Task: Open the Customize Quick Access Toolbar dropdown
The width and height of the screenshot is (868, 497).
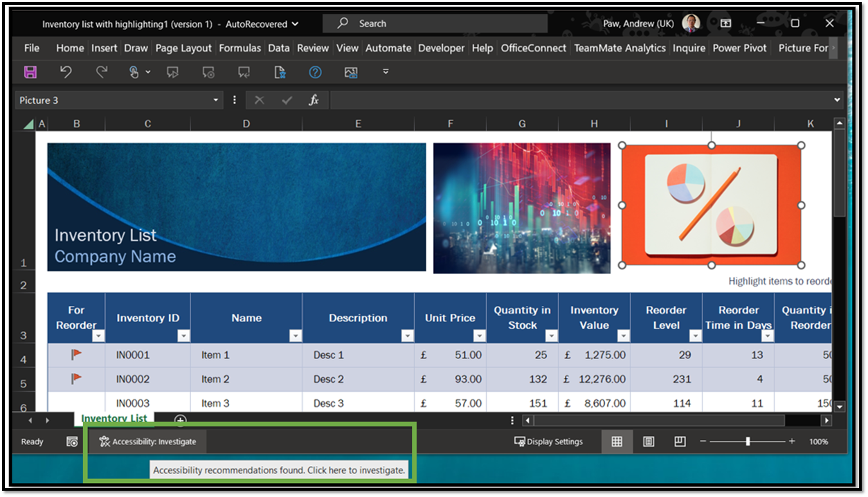Action: tap(386, 72)
